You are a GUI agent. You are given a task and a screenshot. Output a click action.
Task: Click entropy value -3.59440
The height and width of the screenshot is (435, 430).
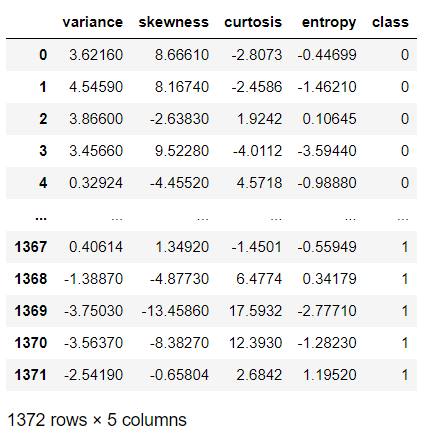(327, 151)
